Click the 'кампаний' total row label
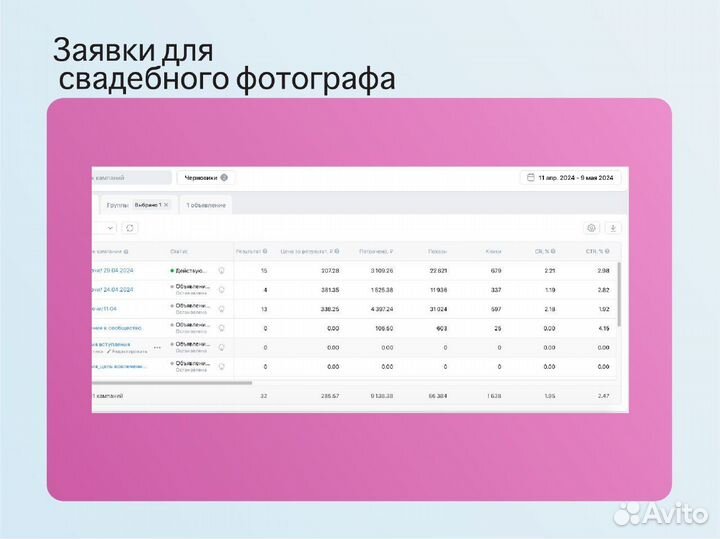 click(x=108, y=396)
